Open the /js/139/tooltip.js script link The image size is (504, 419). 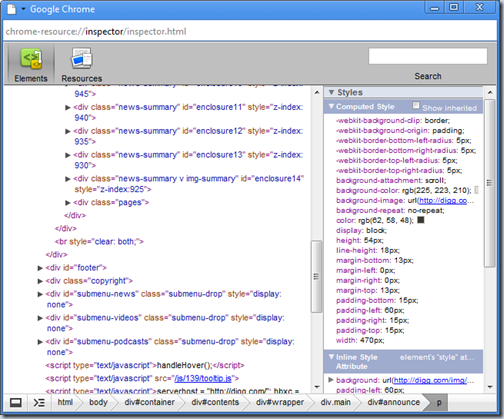click(x=203, y=378)
